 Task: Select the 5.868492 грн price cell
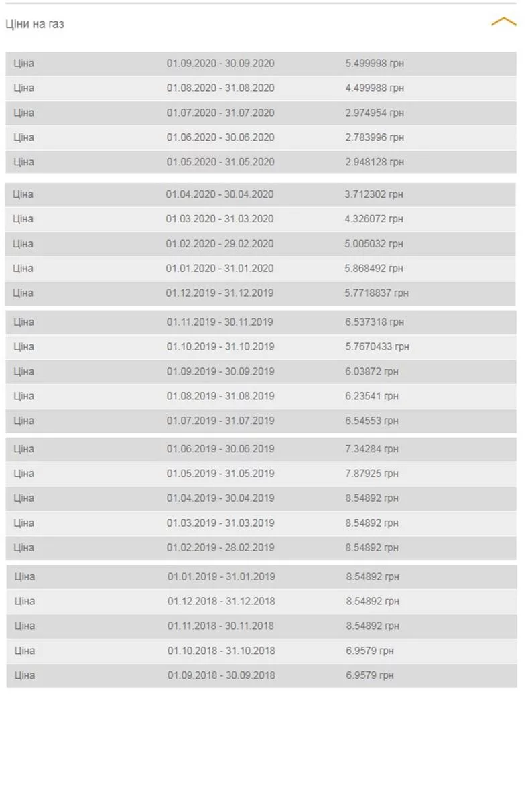(374, 269)
